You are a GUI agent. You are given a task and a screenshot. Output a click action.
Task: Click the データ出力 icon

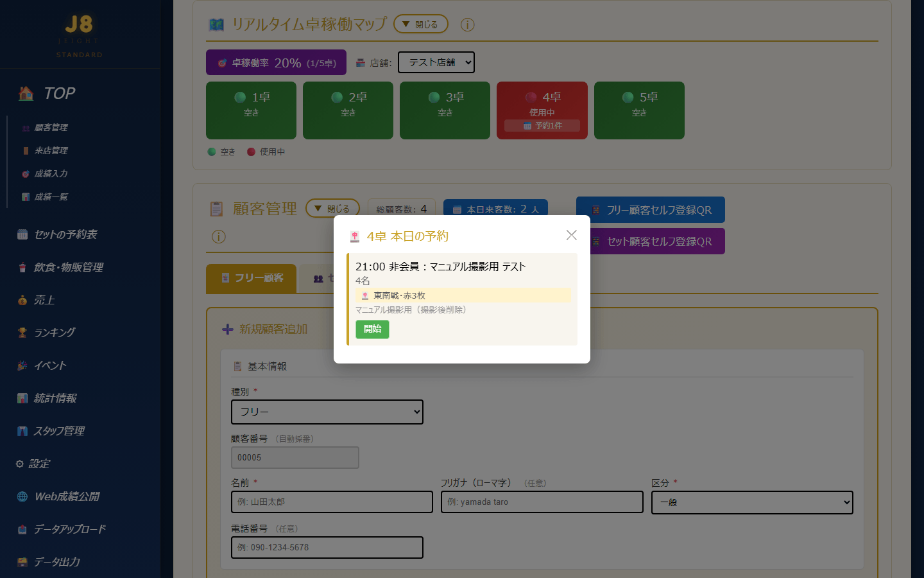[22, 562]
